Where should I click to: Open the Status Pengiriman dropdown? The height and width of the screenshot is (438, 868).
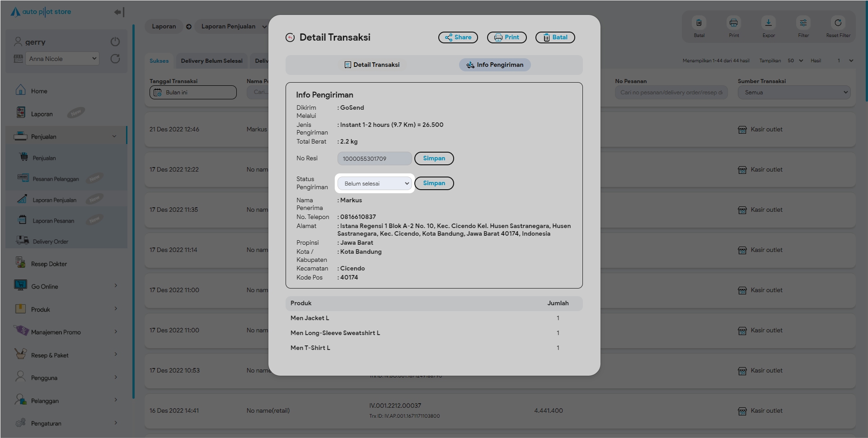tap(375, 183)
